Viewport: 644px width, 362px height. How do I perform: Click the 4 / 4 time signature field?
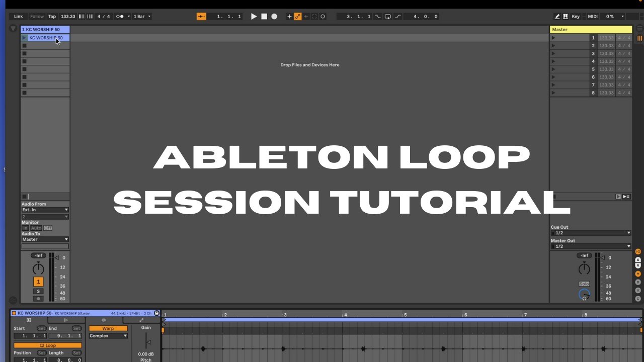[x=104, y=17]
